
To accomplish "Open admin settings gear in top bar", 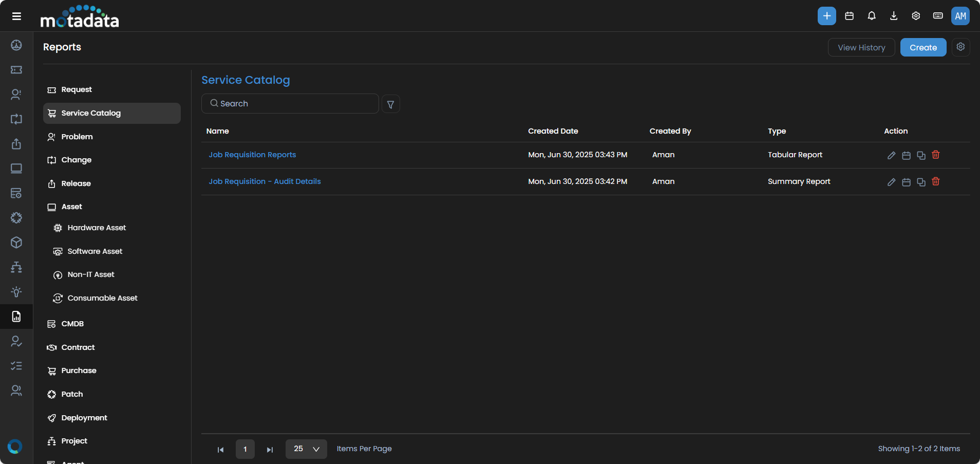I will click(x=915, y=16).
